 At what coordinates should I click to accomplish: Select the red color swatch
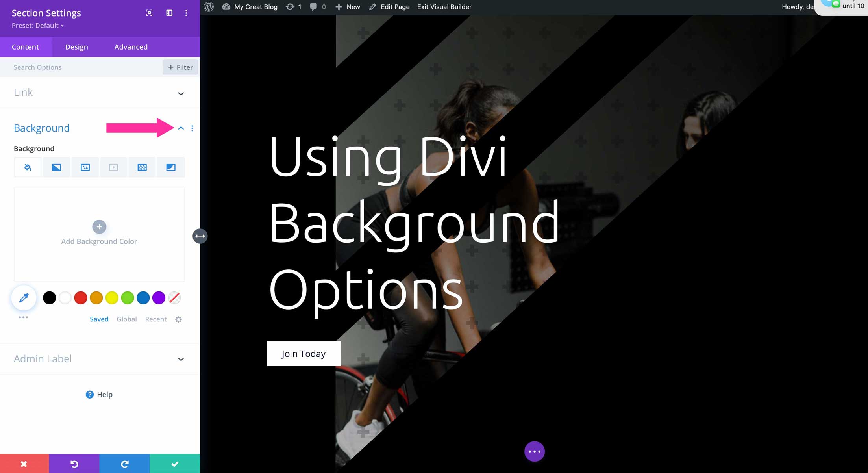point(80,298)
